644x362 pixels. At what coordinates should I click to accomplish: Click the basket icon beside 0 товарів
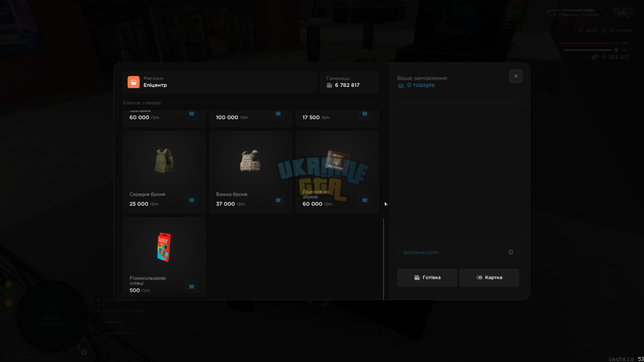[x=401, y=85]
